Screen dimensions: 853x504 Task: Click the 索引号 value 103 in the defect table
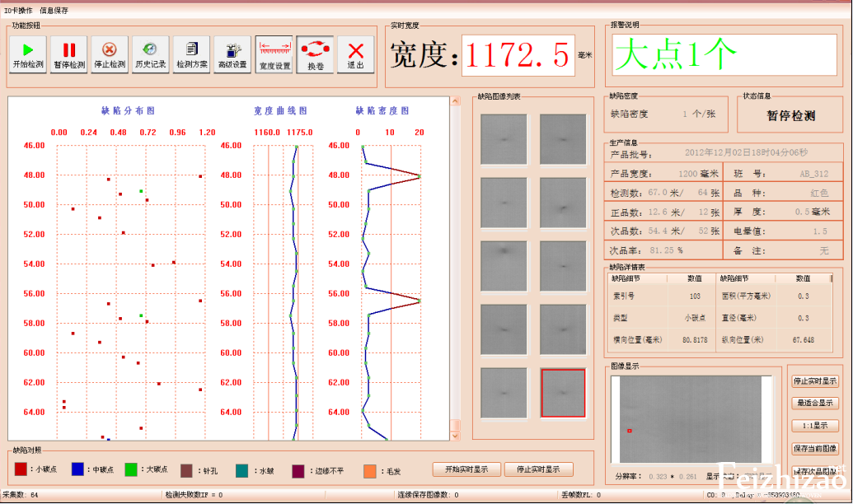(x=695, y=296)
